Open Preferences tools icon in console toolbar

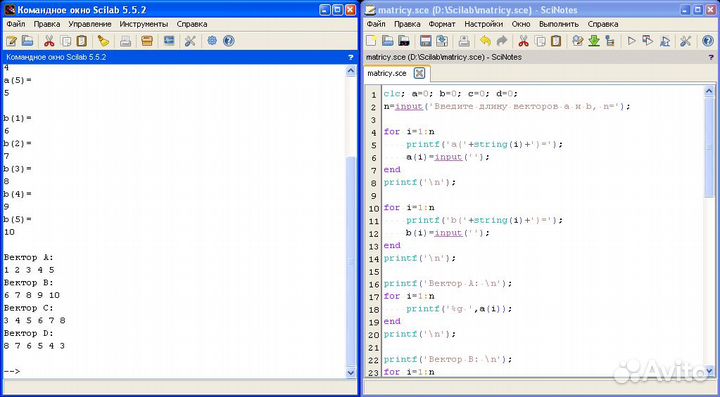click(x=190, y=41)
